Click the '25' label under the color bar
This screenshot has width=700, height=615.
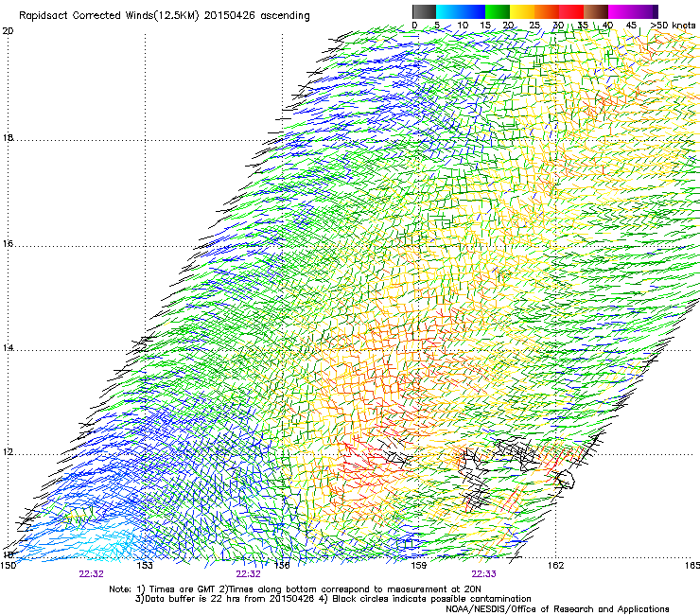pyautogui.click(x=534, y=26)
